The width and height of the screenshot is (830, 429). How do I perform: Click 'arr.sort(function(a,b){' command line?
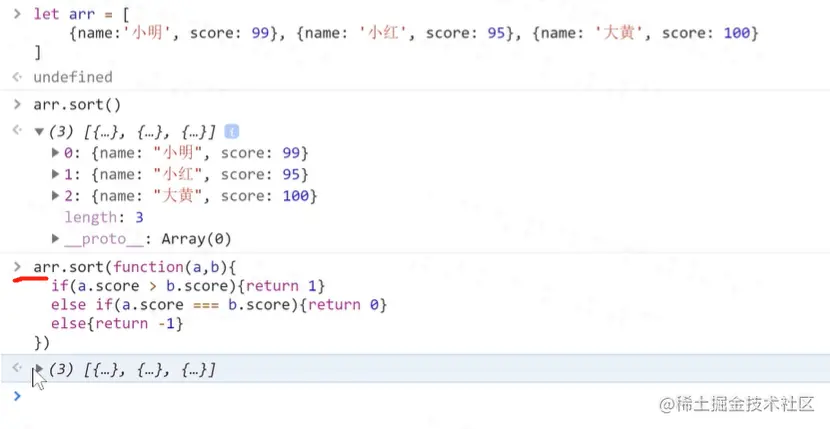coord(134,267)
